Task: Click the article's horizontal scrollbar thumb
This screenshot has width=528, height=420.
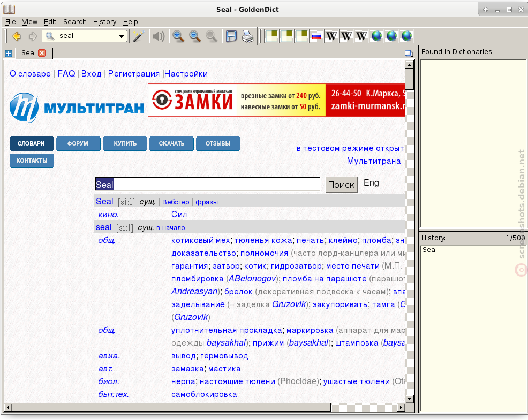Action: [172, 408]
